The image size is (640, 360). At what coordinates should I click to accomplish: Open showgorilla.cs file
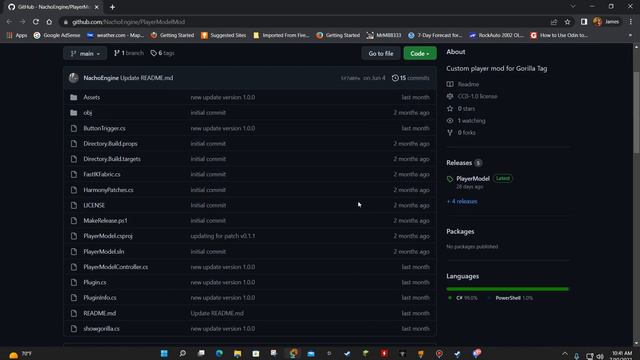[x=101, y=329]
